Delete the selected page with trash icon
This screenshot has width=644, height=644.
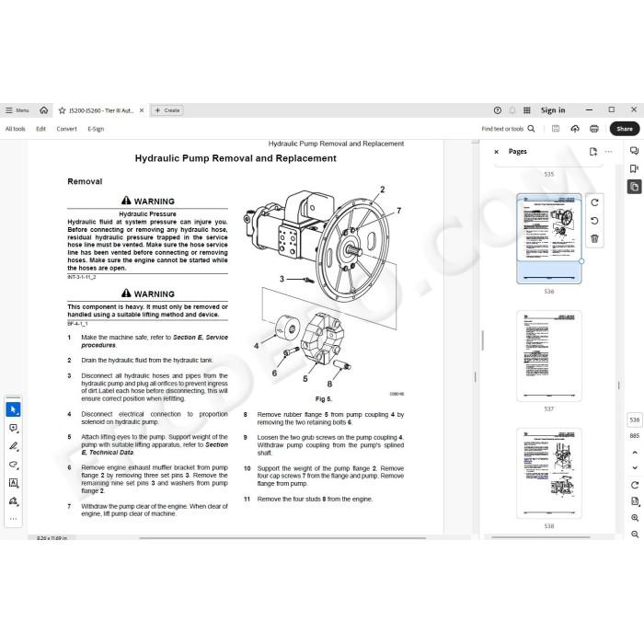[x=594, y=238]
